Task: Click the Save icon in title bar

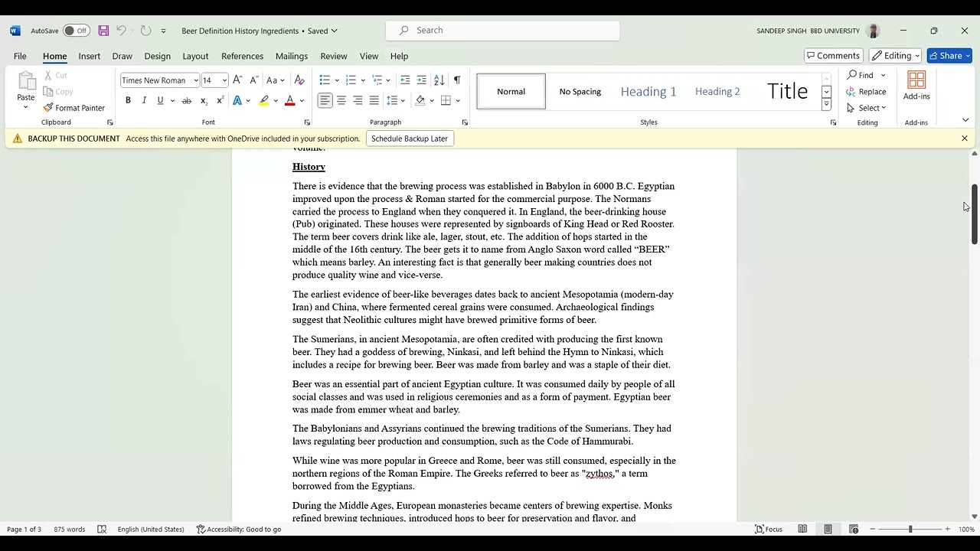Action: (103, 31)
